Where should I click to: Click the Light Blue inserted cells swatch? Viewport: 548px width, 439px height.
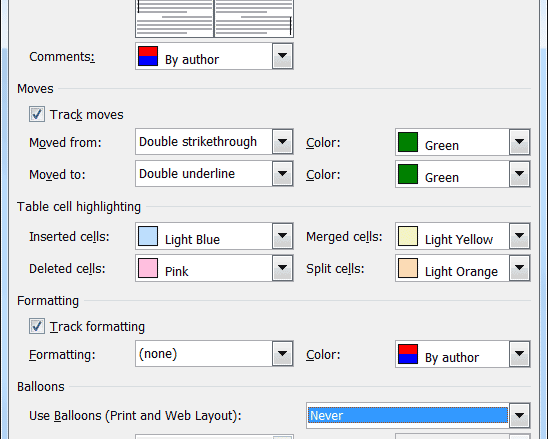[x=148, y=236]
